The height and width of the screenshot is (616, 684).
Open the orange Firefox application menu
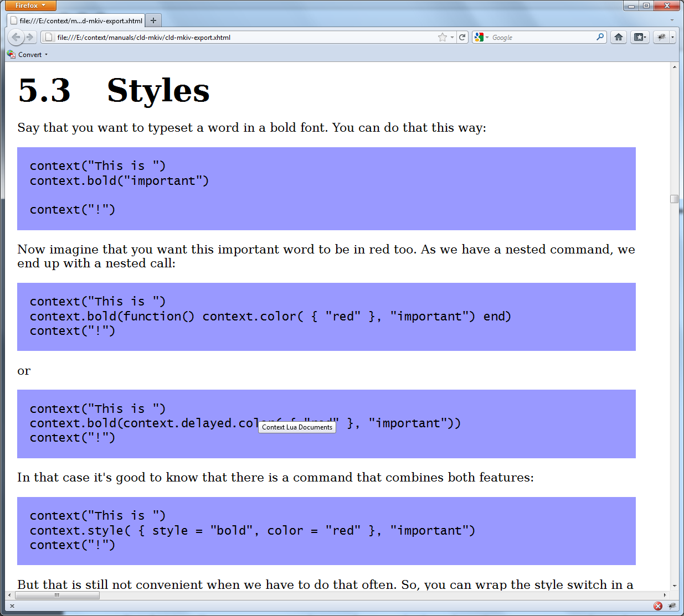tap(30, 6)
